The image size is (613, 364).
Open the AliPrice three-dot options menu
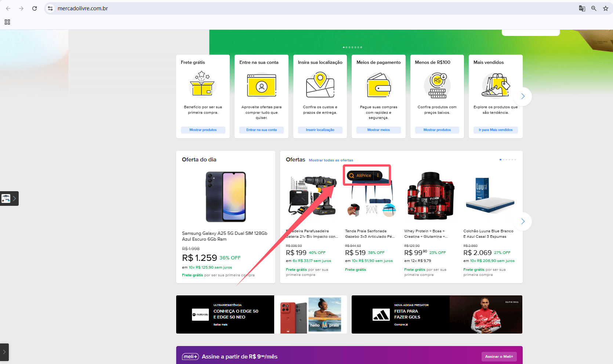point(378,175)
